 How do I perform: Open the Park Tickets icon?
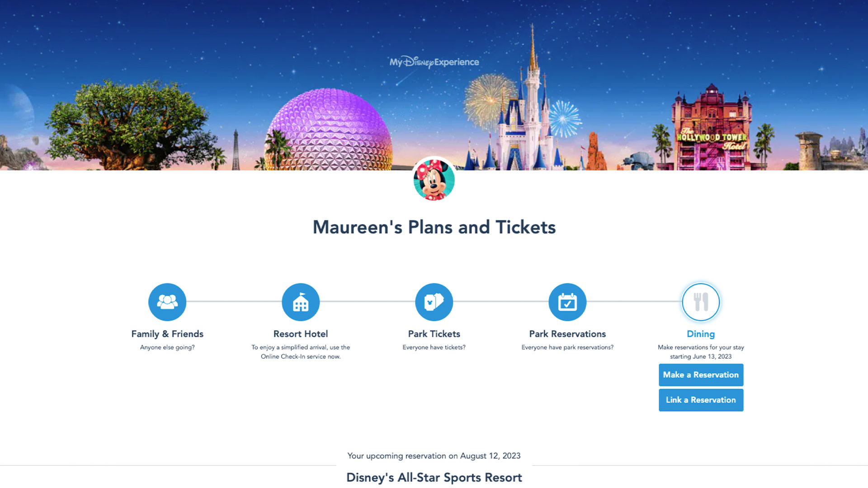coord(434,302)
